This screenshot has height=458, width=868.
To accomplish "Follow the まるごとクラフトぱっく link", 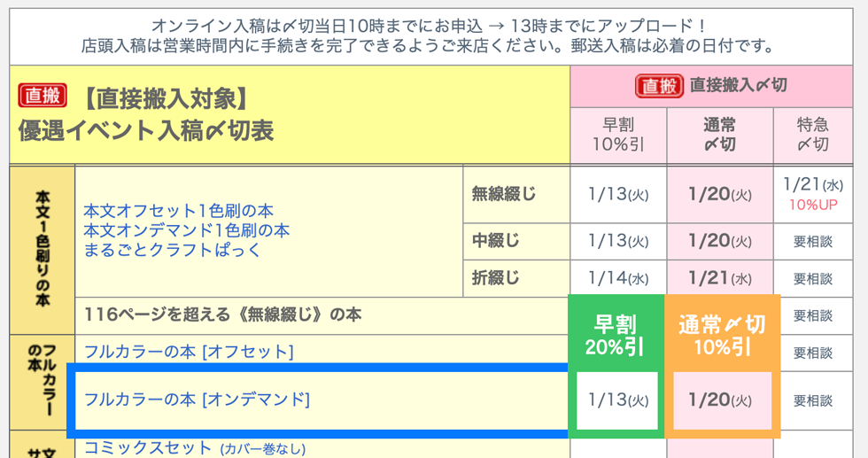I will point(172,250).
